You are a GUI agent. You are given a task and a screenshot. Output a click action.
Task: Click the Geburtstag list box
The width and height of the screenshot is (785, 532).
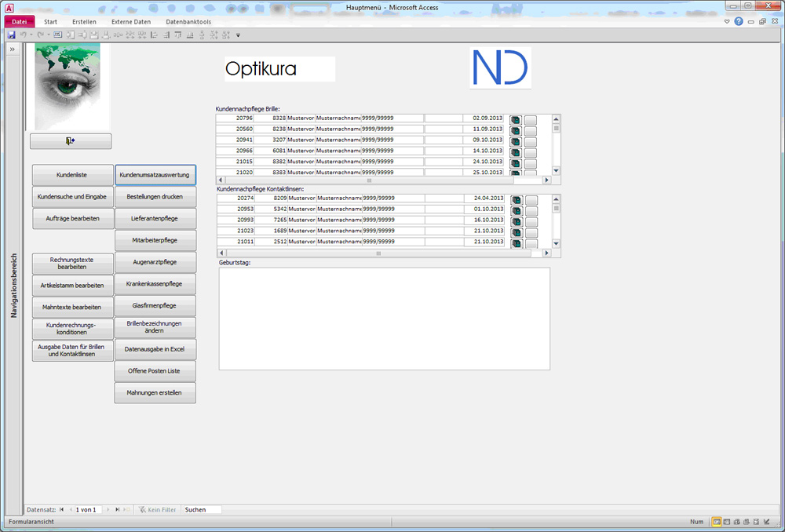coord(385,319)
